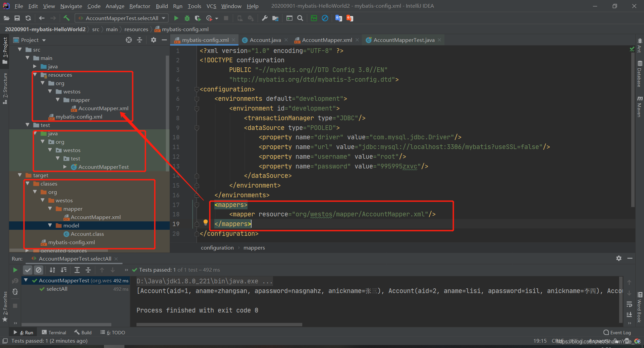Build project with green hammer icon
The height and width of the screenshot is (348, 644).
pyautogui.click(x=66, y=18)
